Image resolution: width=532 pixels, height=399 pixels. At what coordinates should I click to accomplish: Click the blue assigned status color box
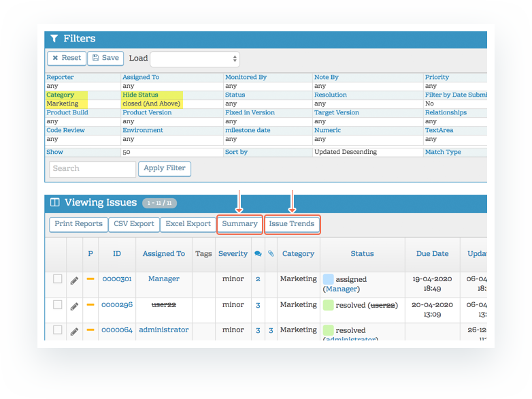[x=328, y=279]
